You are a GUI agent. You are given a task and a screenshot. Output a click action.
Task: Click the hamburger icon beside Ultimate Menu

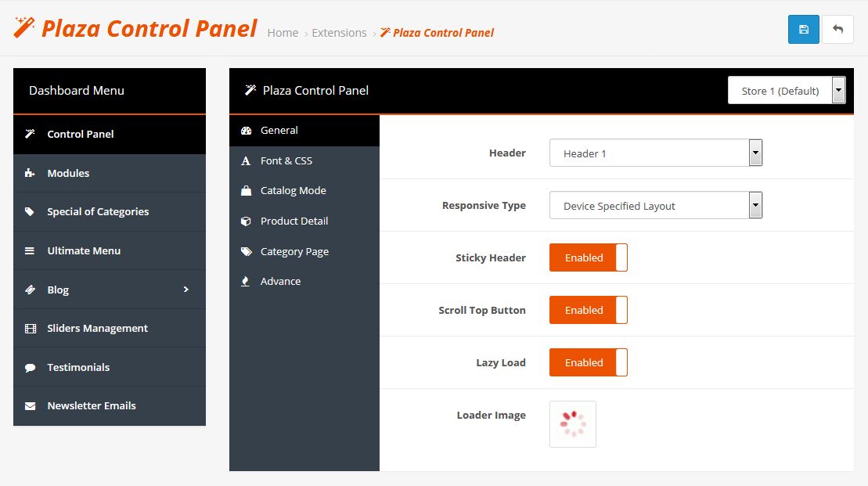click(30, 250)
